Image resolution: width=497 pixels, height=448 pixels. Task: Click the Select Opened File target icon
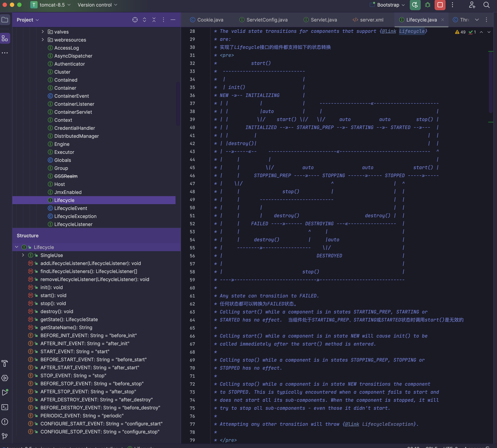coord(135,20)
